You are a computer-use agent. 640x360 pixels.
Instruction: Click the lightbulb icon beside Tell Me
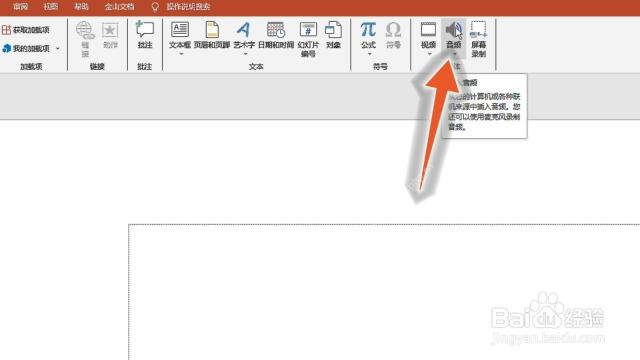coord(155,7)
